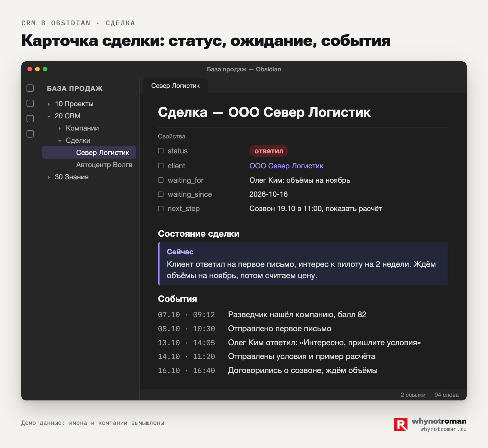The width and height of the screenshot is (488, 448).
Task: Click the ribbon icon beside 20 CRM
Action: click(30, 119)
